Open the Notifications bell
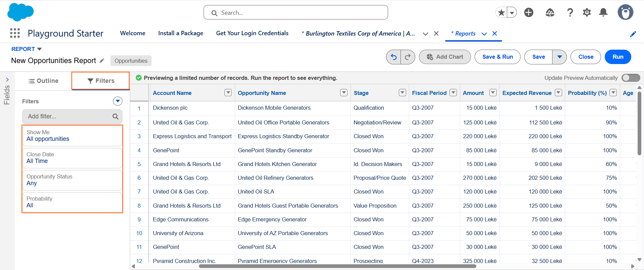 [x=603, y=13]
